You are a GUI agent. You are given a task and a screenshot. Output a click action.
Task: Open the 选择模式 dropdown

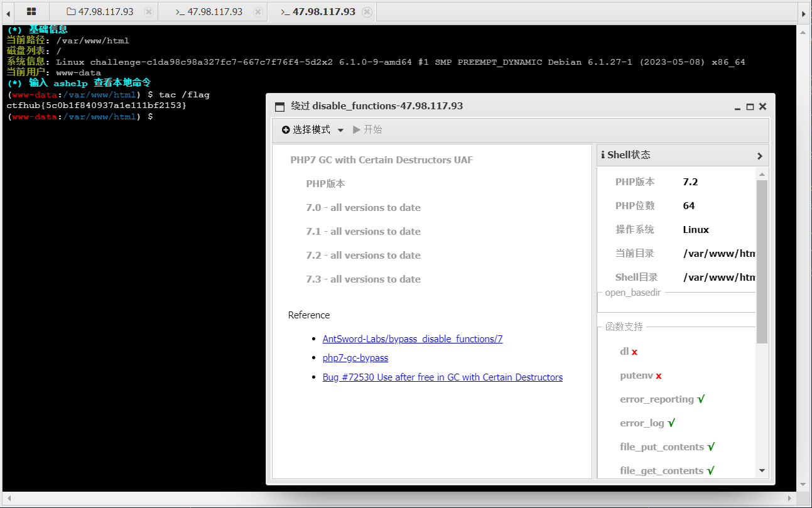[313, 129]
